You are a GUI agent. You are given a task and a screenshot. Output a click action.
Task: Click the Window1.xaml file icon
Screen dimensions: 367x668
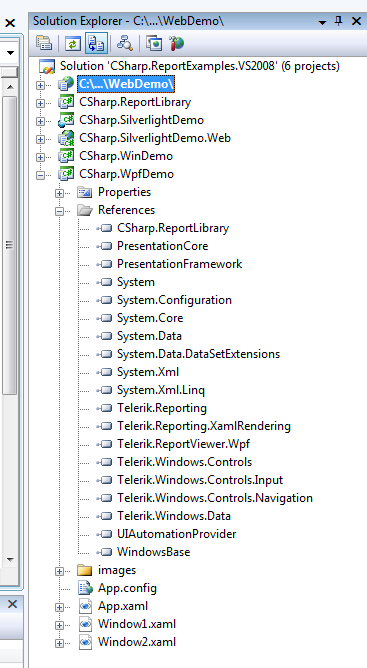[x=85, y=624]
